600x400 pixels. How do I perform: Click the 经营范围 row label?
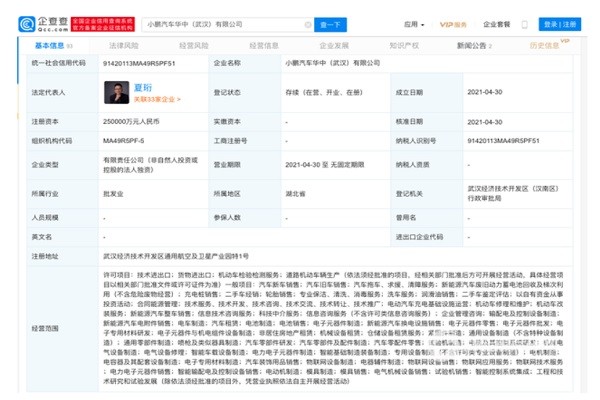coord(45,328)
